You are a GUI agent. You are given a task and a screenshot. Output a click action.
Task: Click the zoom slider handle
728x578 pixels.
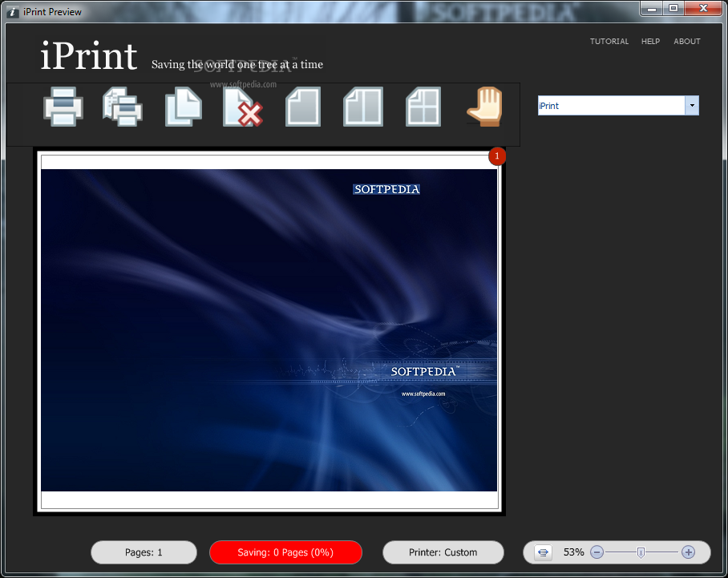click(641, 552)
